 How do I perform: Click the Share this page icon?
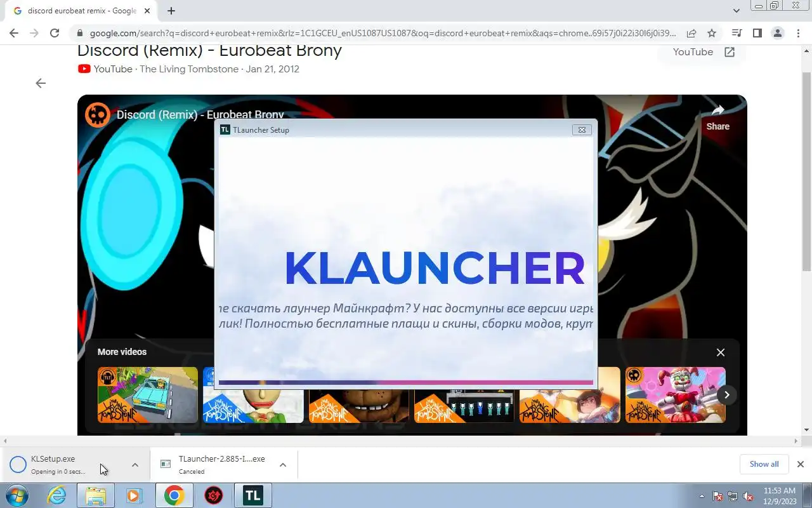tap(691, 33)
